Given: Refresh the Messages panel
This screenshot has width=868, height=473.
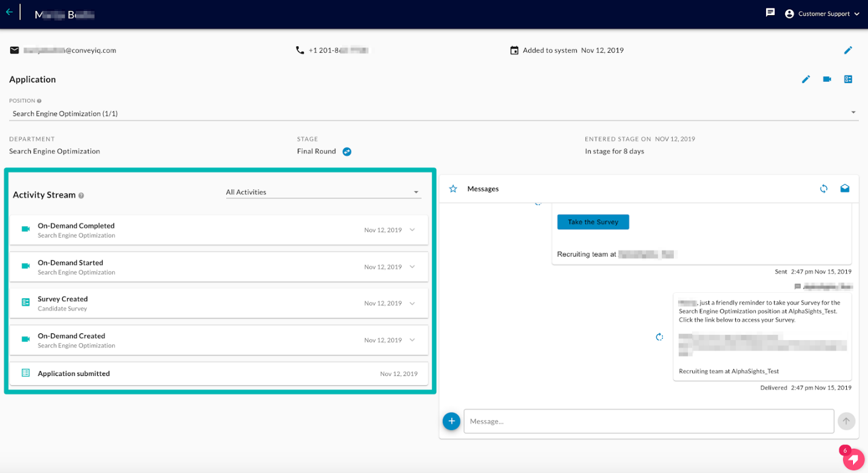Looking at the screenshot, I should pyautogui.click(x=824, y=189).
